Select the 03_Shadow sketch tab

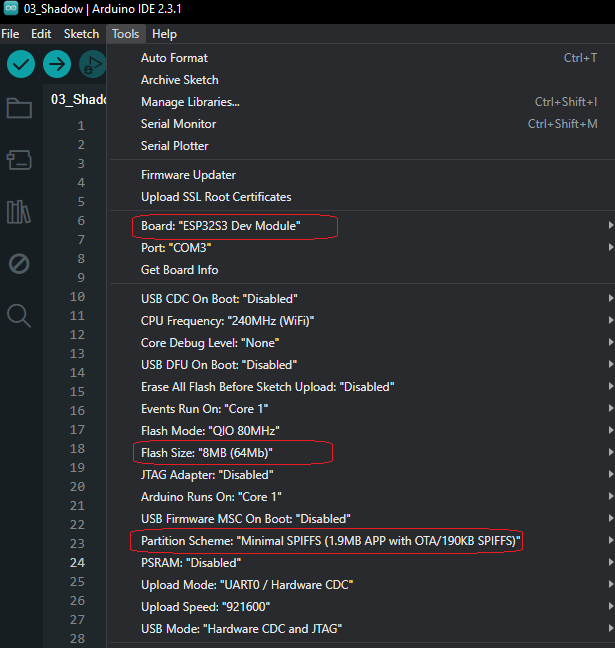coord(78,100)
